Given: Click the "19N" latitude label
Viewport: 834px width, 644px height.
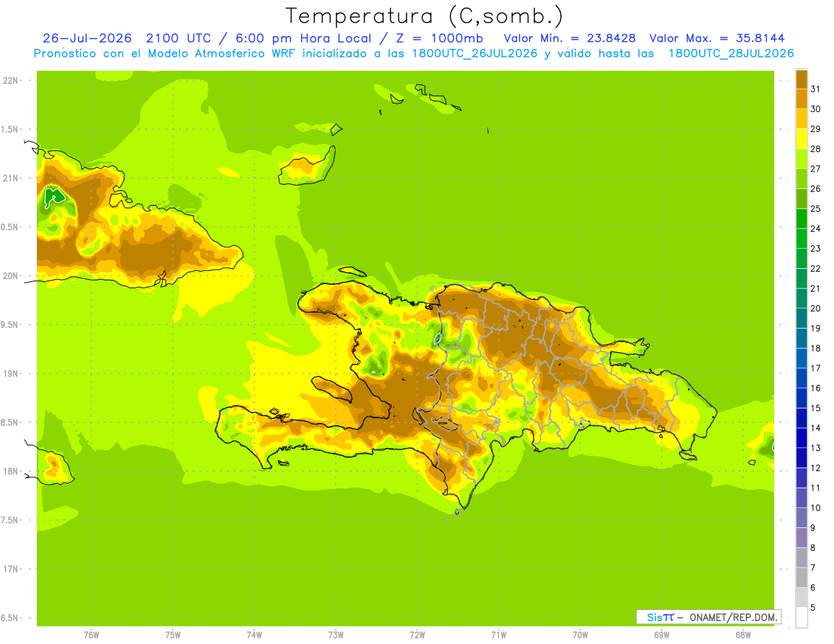Looking at the screenshot, I should coord(10,374).
